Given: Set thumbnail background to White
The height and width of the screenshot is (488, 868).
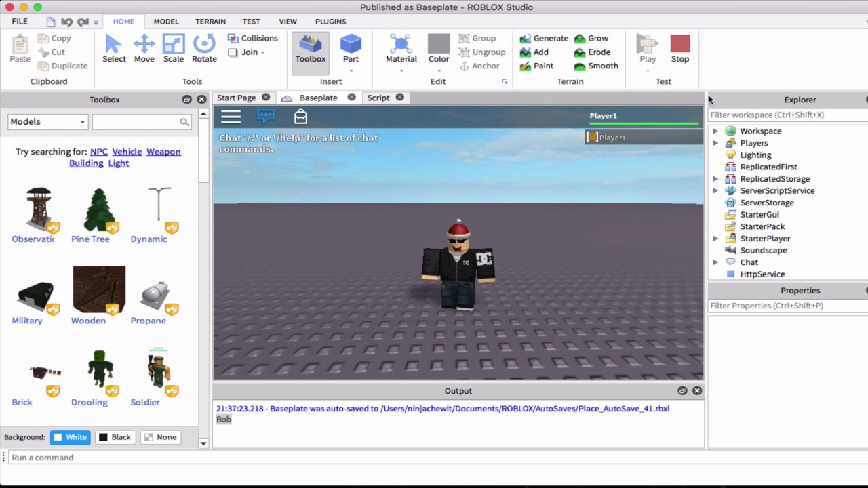Looking at the screenshot, I should [x=70, y=437].
